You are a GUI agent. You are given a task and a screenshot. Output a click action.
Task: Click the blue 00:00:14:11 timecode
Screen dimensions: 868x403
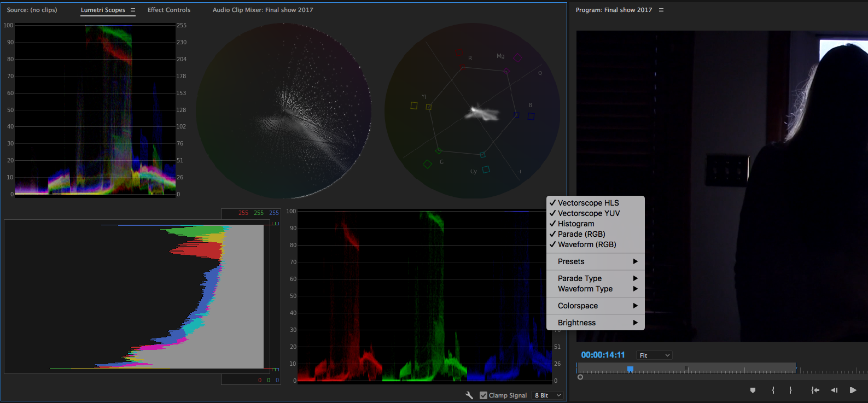pos(603,355)
